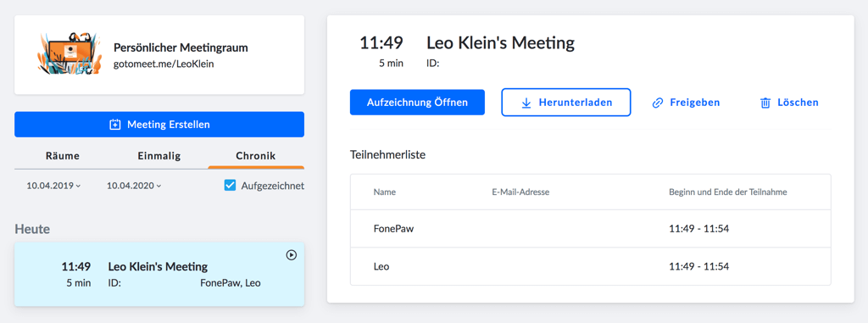Click the E-Mail-Adresse column header
Image resolution: width=868 pixels, height=323 pixels.
520,192
